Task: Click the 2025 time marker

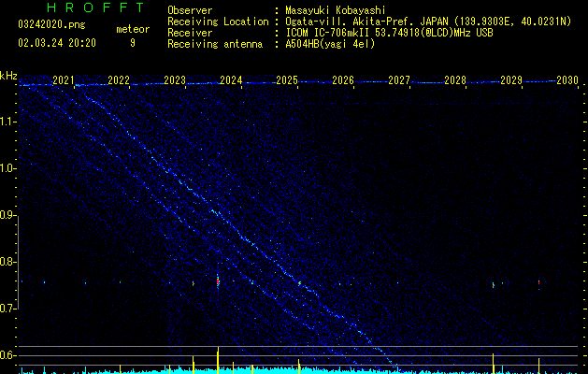Action: (287, 80)
